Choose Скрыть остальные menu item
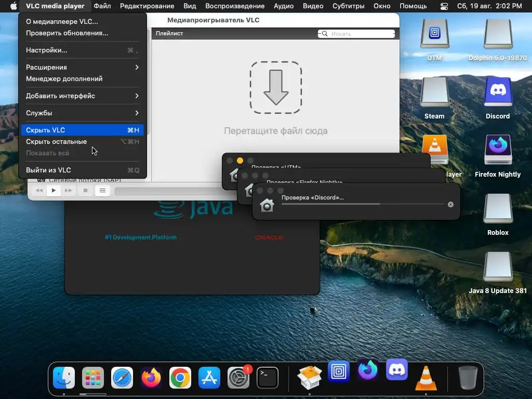Image resolution: width=532 pixels, height=399 pixels. pos(83,141)
